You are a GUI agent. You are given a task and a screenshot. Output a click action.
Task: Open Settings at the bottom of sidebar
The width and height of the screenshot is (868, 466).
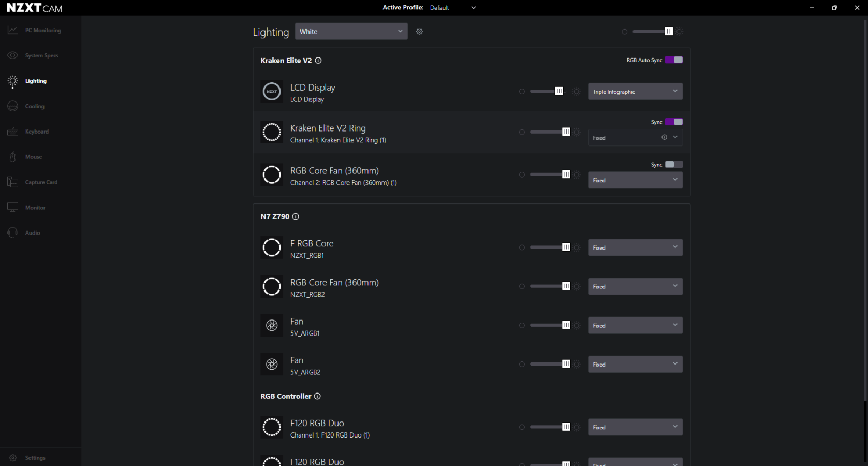[x=35, y=458]
